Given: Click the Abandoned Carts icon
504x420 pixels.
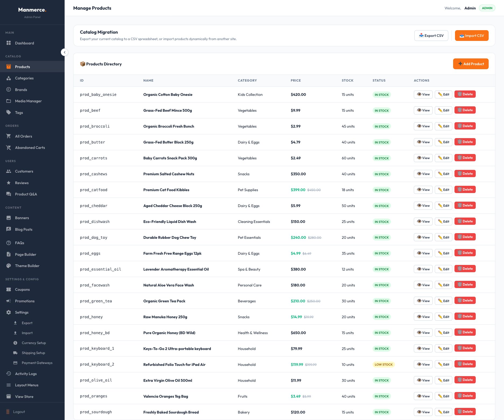Looking at the screenshot, I should [9, 148].
